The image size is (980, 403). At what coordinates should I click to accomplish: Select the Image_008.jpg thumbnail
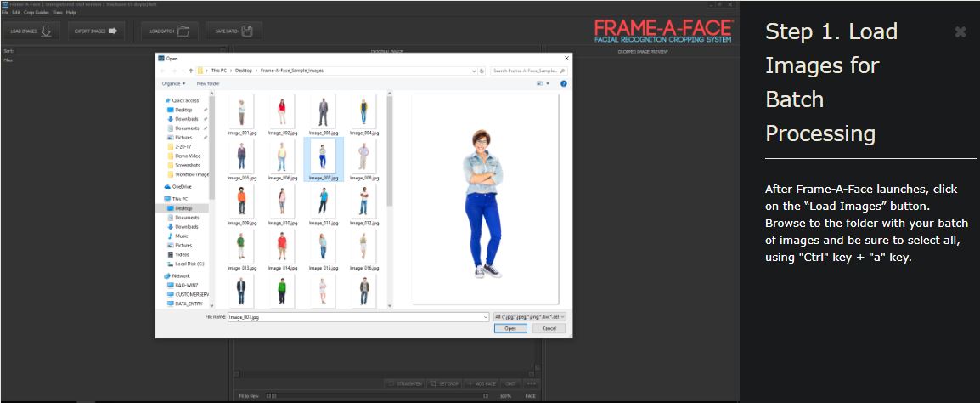363,160
